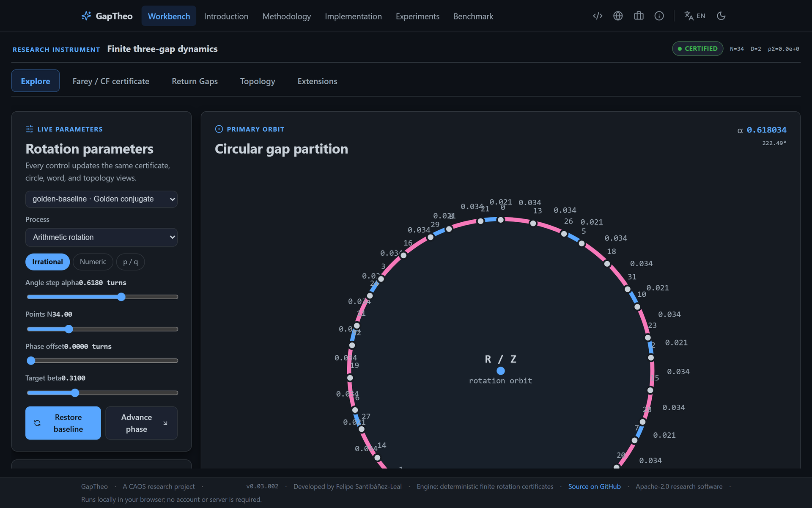Switch to the Topology tab
This screenshot has height=508, width=812.
tap(258, 81)
